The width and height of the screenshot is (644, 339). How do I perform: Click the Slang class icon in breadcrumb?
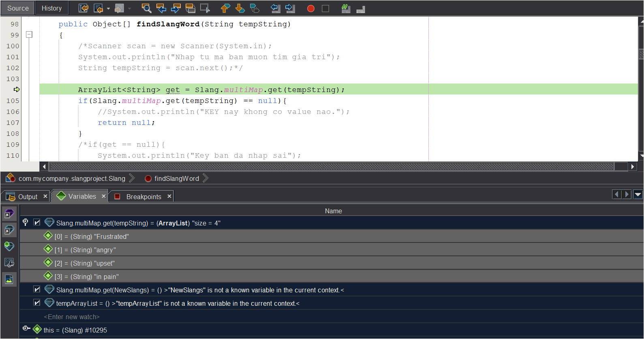tap(11, 178)
